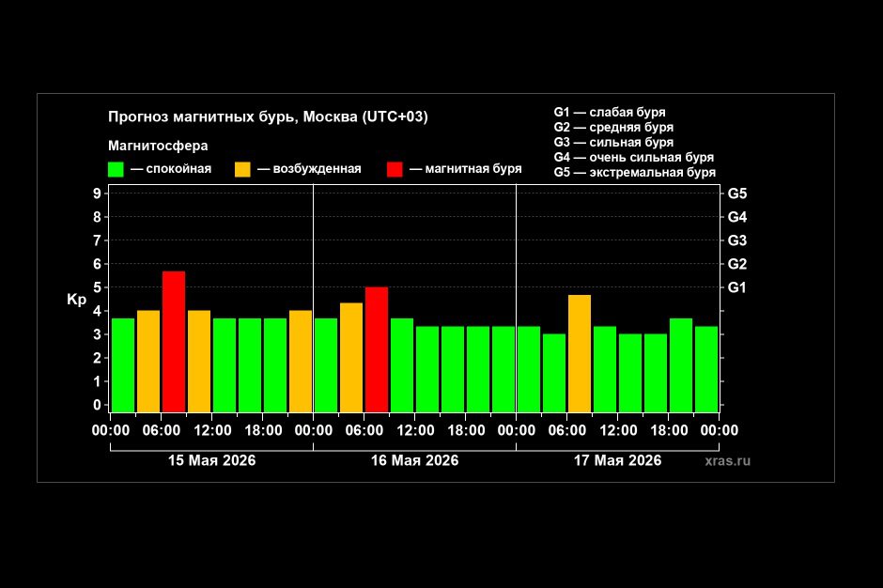Click the last green bar on 17 Мая

pos(706,369)
